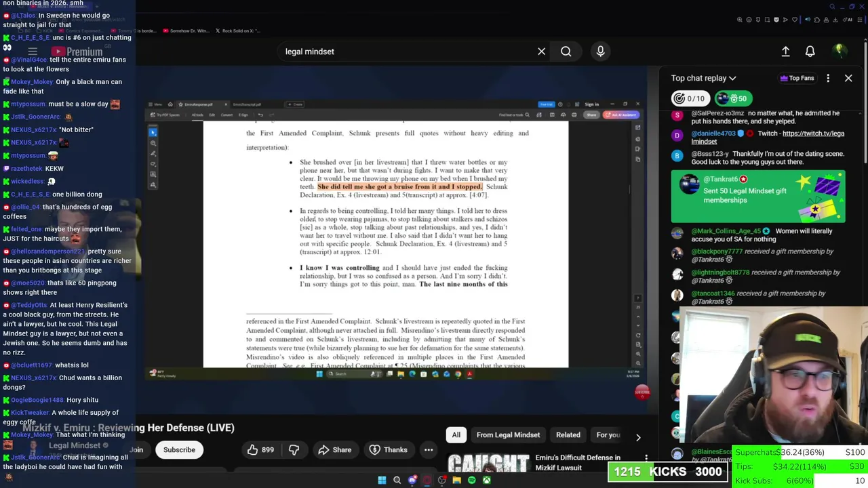The height and width of the screenshot is (488, 868).
Task: Click the browser heart favorites icon
Action: tap(795, 20)
